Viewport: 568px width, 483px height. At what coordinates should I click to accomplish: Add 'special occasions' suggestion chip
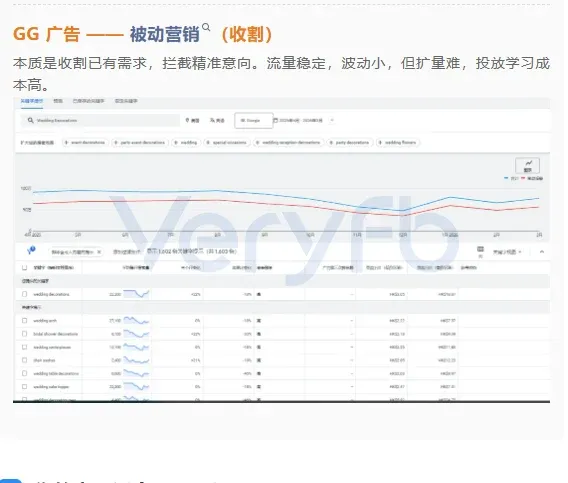226,143
